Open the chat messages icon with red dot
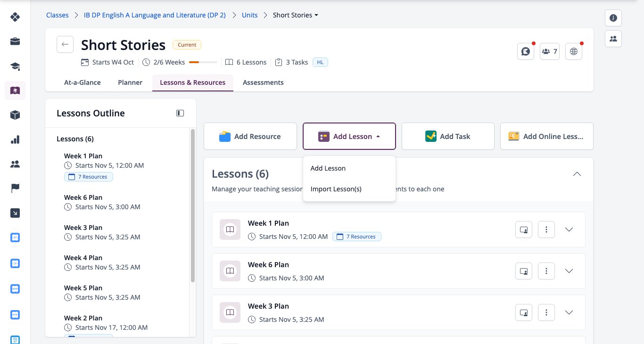The height and width of the screenshot is (344, 644). pyautogui.click(x=525, y=51)
